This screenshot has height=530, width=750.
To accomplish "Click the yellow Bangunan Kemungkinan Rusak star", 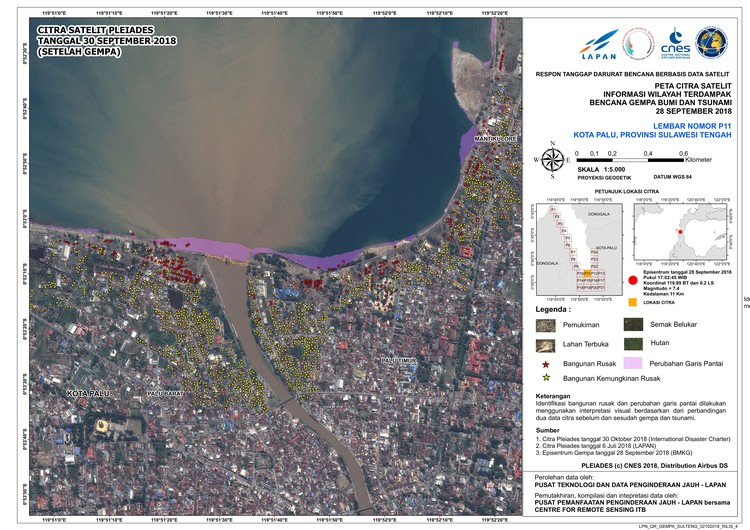I will (546, 378).
